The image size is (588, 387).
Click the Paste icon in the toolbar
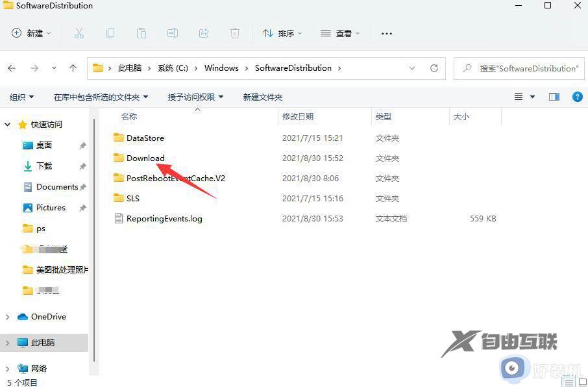click(x=141, y=33)
